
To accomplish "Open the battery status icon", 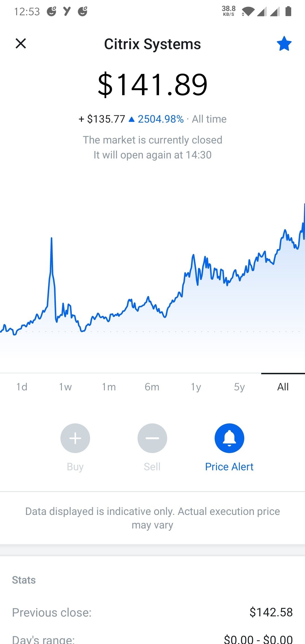I will [x=288, y=11].
